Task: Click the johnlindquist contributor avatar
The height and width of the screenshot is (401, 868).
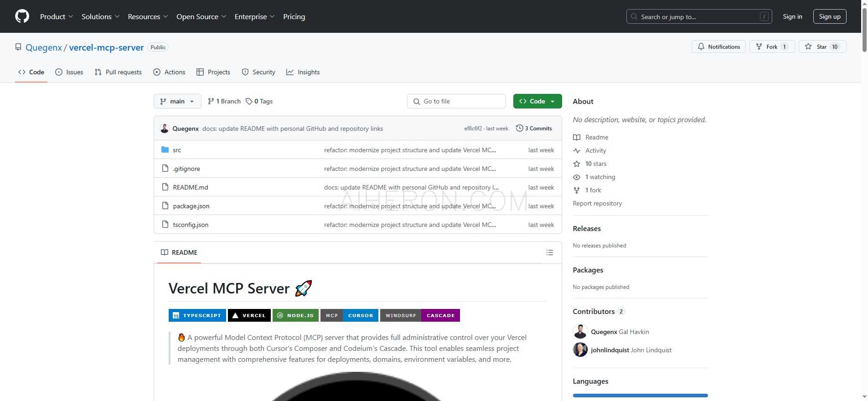Action: (x=580, y=350)
